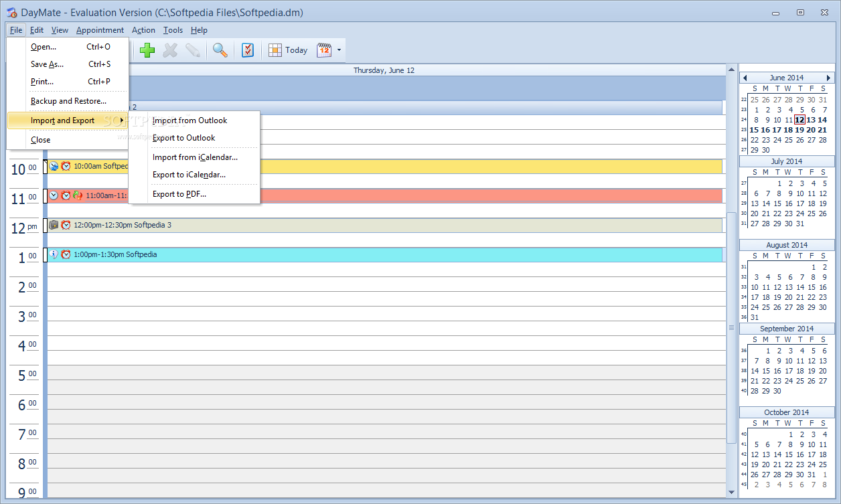The height and width of the screenshot is (504, 841).
Task: Expand the calendar date dropdown arrow
Action: (339, 50)
